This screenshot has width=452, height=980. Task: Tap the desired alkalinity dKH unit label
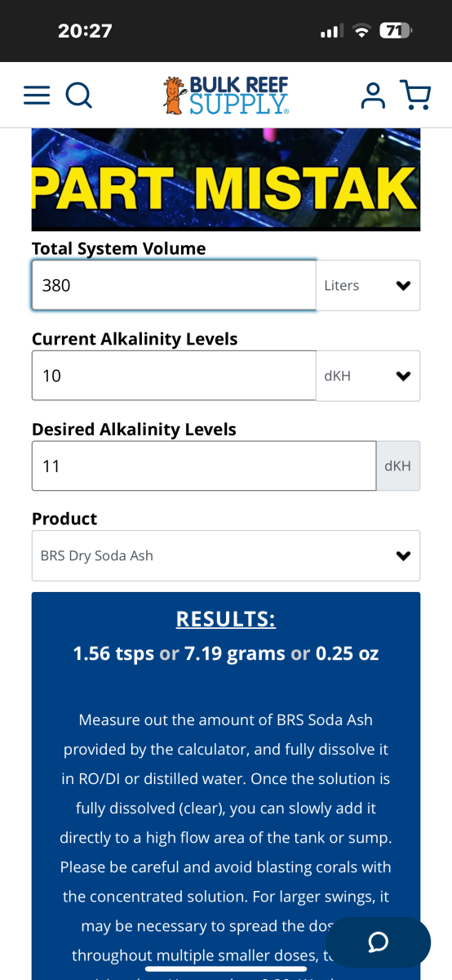pyautogui.click(x=398, y=466)
